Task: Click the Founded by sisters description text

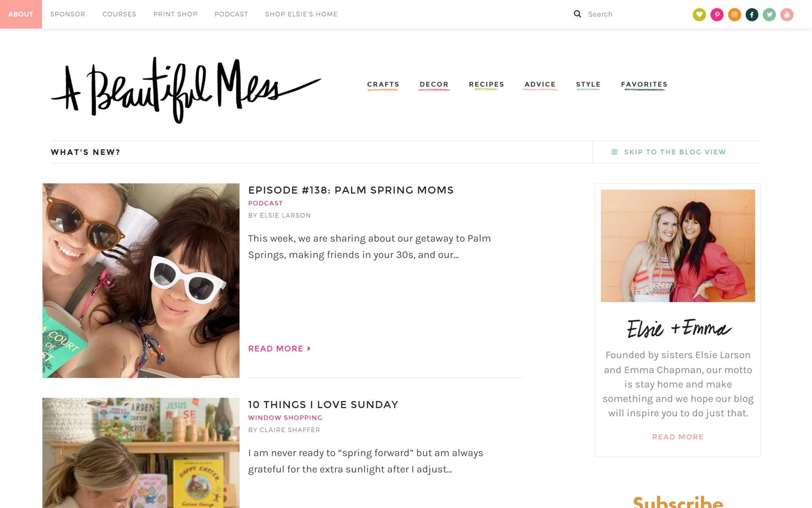Action: [678, 384]
